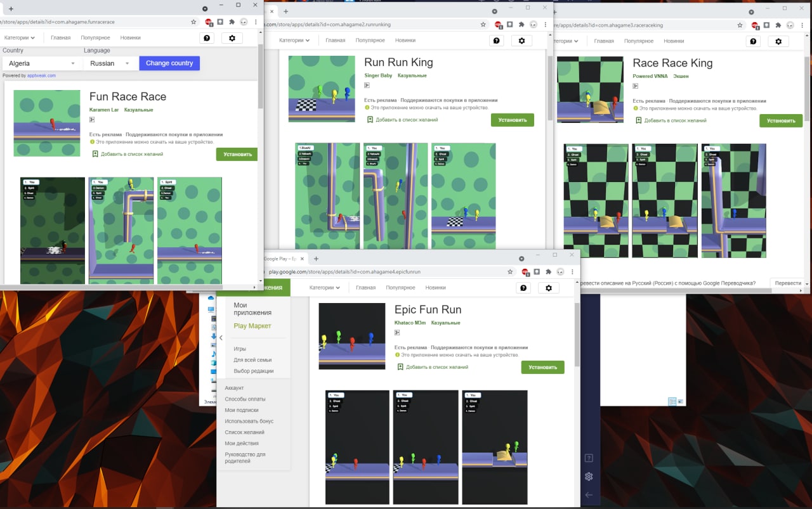Open apptweak.com link
The width and height of the screenshot is (812, 509).
click(x=42, y=75)
